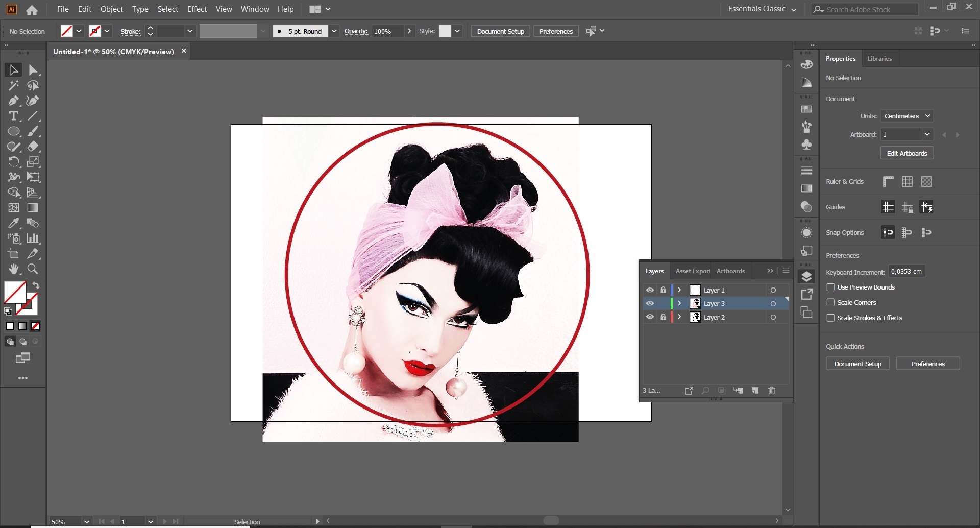Viewport: 980px width, 528px height.
Task: Open the Units dropdown
Action: click(907, 116)
